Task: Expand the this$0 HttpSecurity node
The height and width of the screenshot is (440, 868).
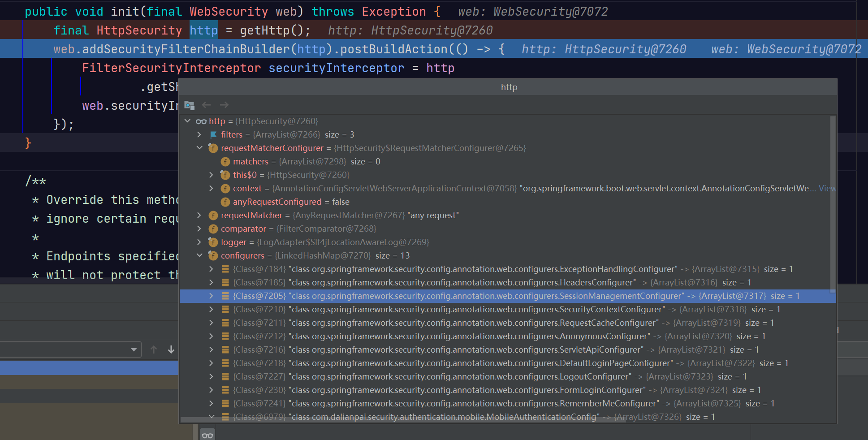Action: pyautogui.click(x=212, y=175)
